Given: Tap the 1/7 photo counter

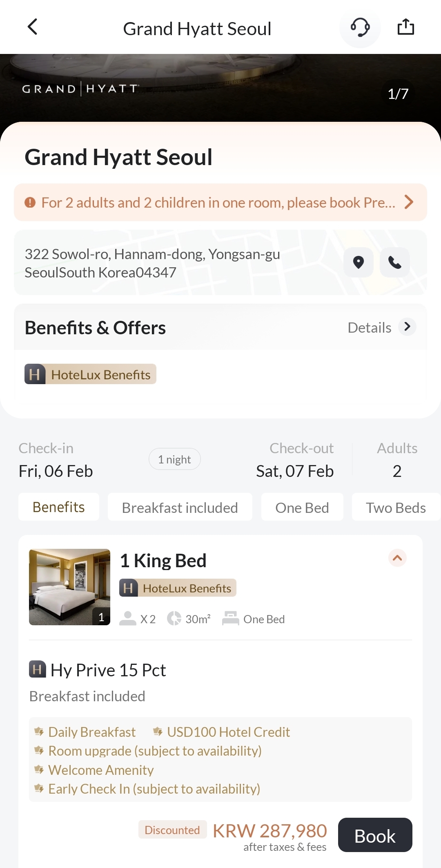Looking at the screenshot, I should [398, 94].
